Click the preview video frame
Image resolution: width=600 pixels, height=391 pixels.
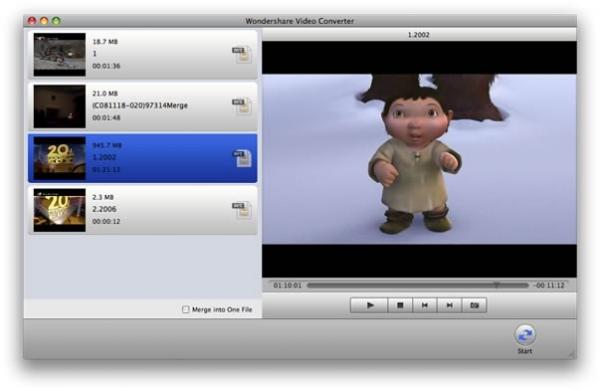419,159
